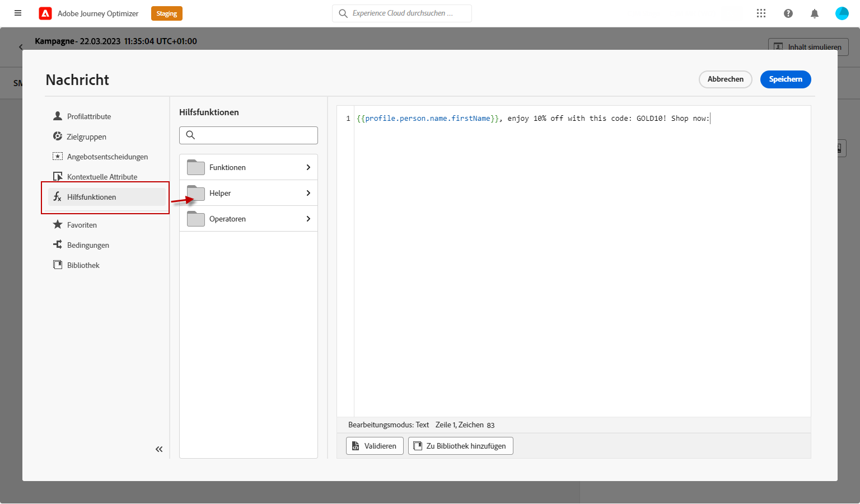Click the Adobe Journey Optimizer title
This screenshot has width=860, height=504.
(x=98, y=13)
